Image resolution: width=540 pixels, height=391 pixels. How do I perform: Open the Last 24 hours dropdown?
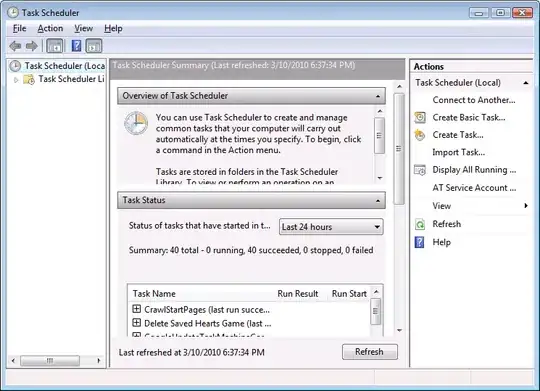pyautogui.click(x=331, y=227)
